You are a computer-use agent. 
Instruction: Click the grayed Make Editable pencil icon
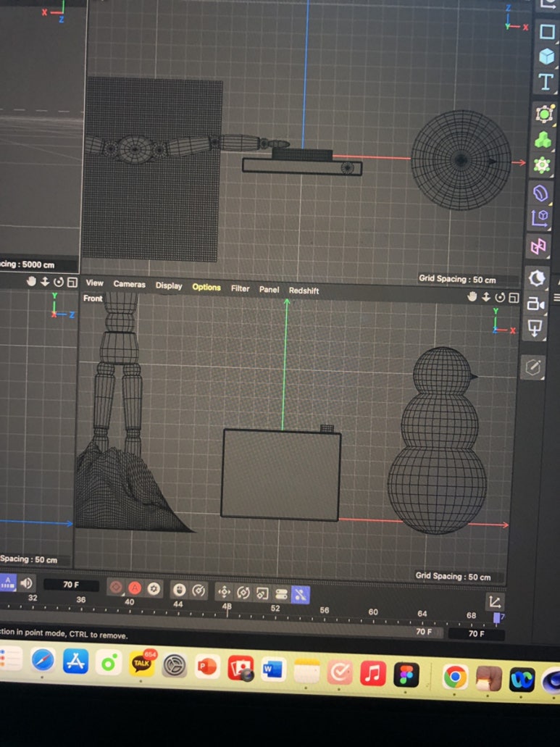coord(532,367)
